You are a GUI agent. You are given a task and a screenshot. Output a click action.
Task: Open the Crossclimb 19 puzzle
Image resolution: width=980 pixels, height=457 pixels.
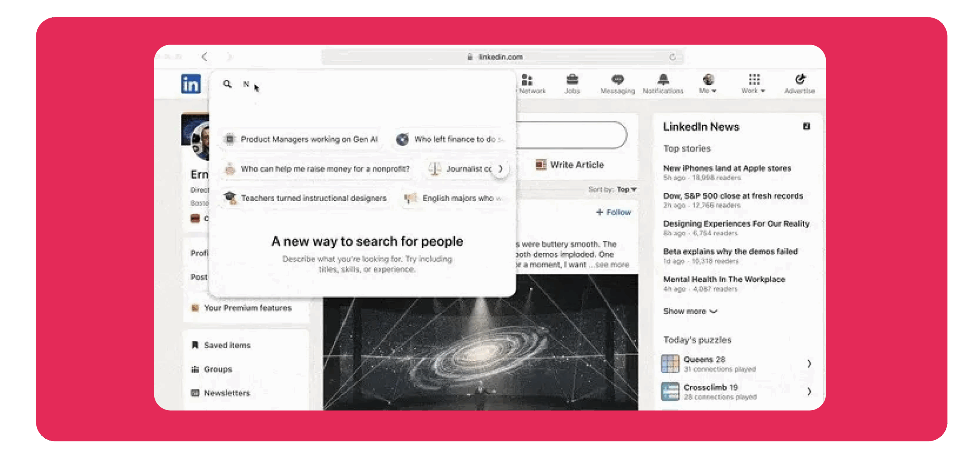735,391
